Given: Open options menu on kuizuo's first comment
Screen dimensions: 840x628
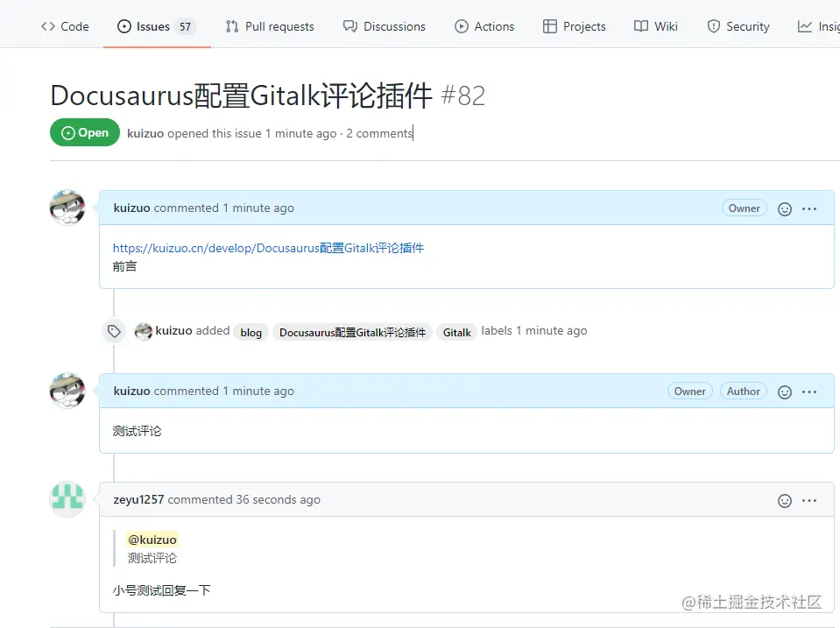Looking at the screenshot, I should 809,208.
